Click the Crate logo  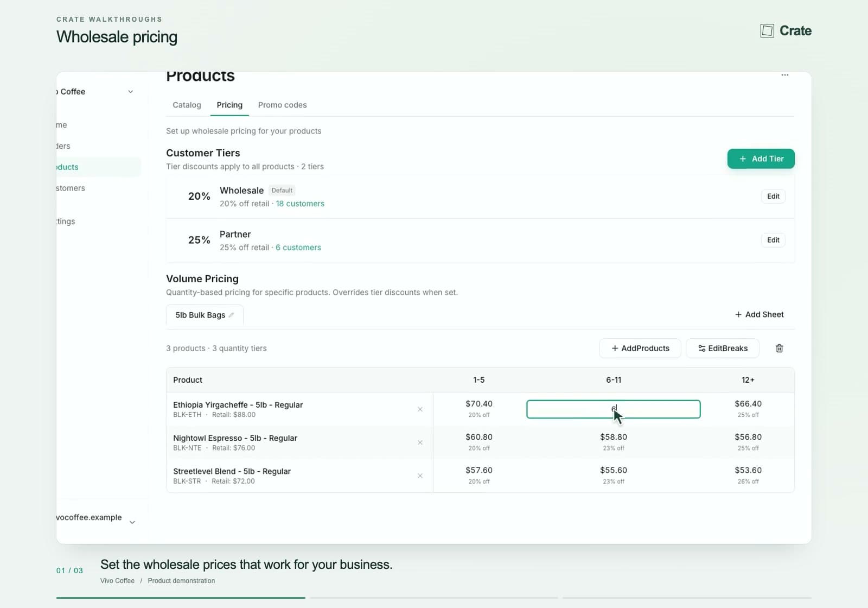pyautogui.click(x=786, y=30)
